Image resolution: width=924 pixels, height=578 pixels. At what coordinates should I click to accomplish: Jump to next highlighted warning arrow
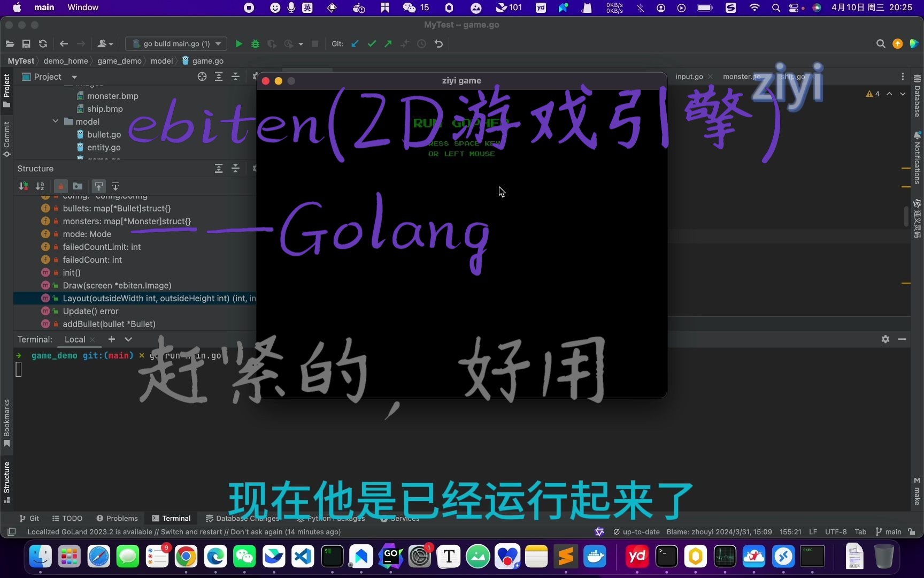tap(903, 94)
